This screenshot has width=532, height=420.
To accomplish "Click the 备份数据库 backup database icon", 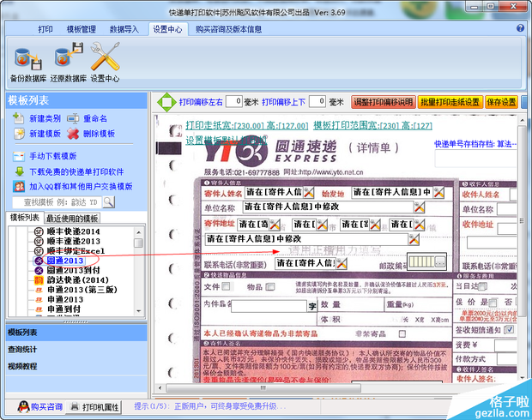I will [x=27, y=58].
